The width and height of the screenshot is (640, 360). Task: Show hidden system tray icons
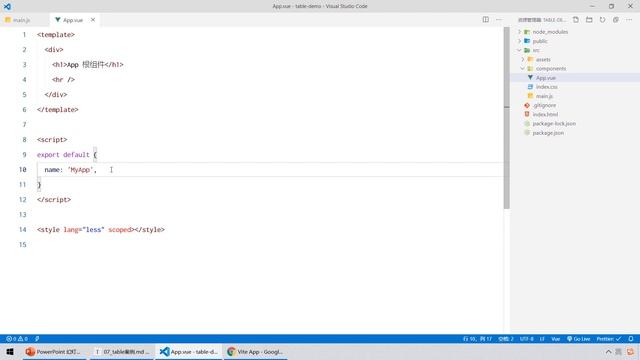tap(608, 351)
